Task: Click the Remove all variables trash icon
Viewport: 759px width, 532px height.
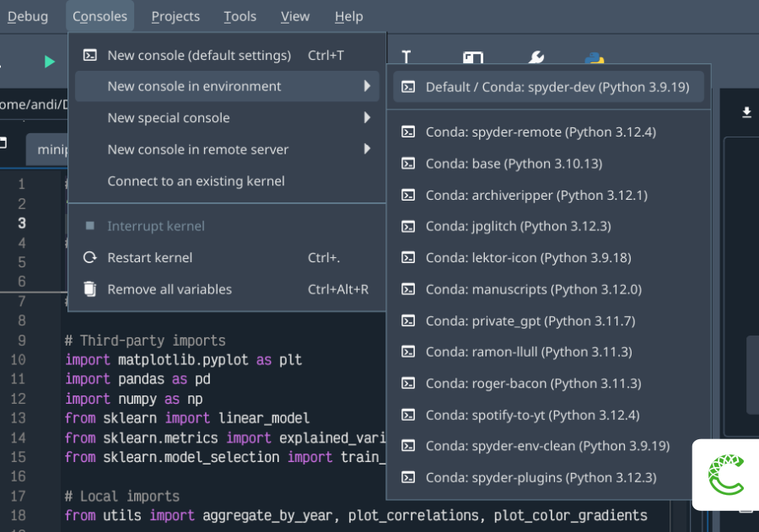Action: coord(90,289)
